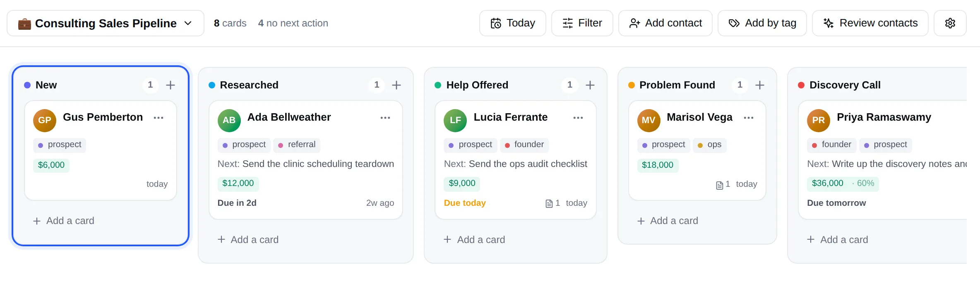Click the plus icon in the Researched column header
Viewport: 980px width, 281px height.
[x=396, y=85]
